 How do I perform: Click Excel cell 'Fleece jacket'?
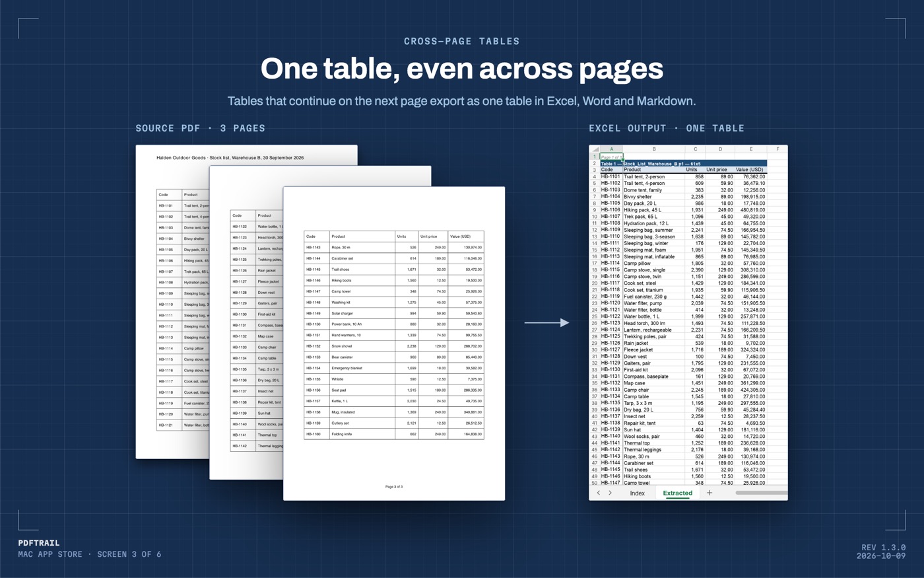coord(653,349)
